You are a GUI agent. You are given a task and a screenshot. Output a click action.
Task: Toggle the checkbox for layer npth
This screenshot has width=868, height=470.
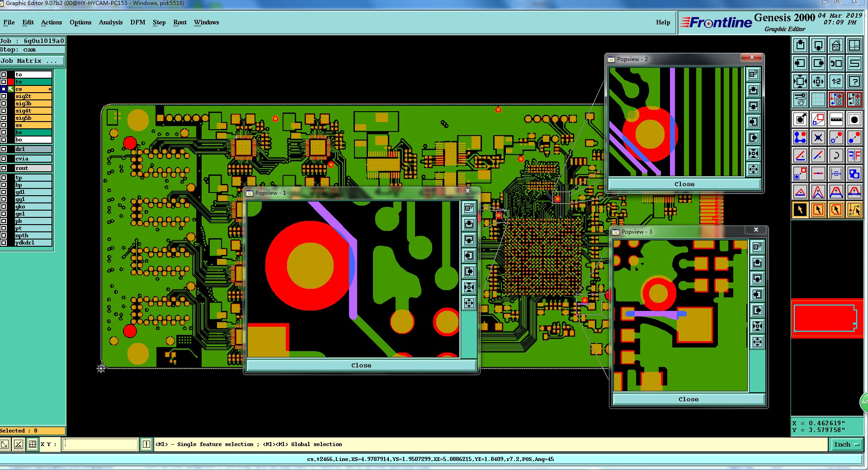click(x=4, y=235)
